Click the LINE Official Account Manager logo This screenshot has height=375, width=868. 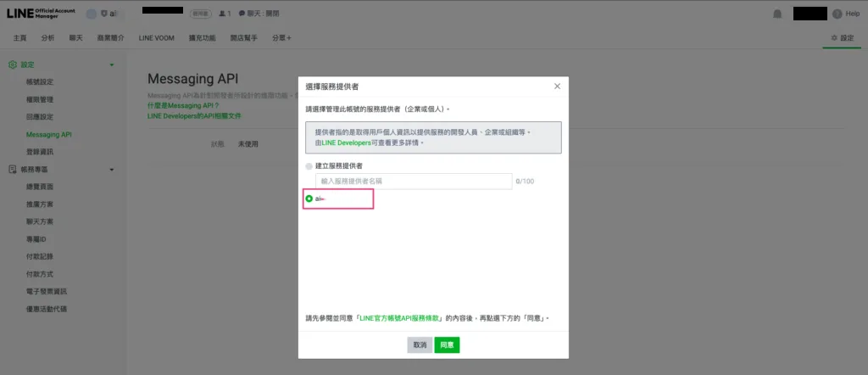pyautogui.click(x=41, y=14)
